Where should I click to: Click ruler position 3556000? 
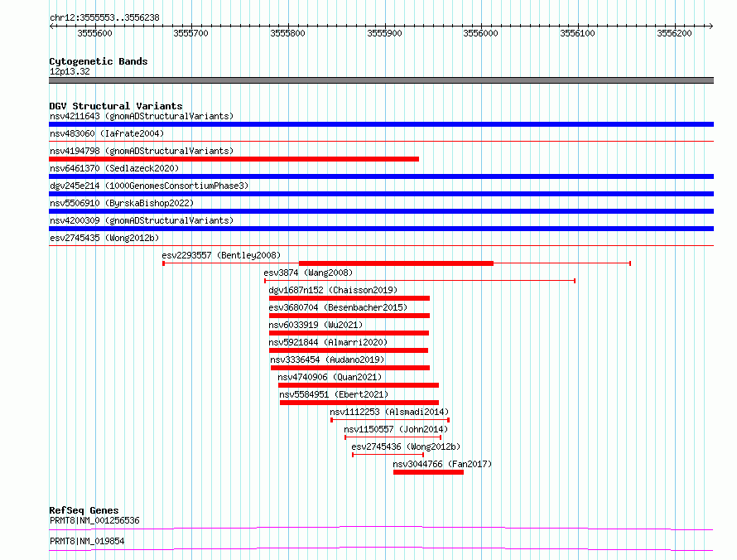480,33
